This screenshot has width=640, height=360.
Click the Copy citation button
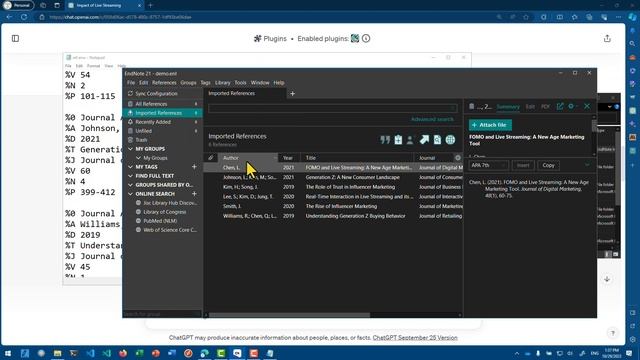[x=549, y=165]
